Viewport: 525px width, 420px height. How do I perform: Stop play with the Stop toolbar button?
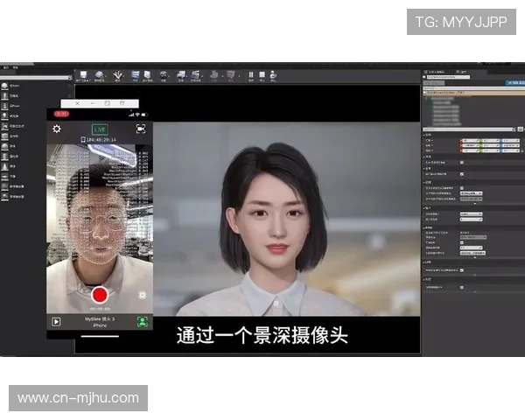262,74
